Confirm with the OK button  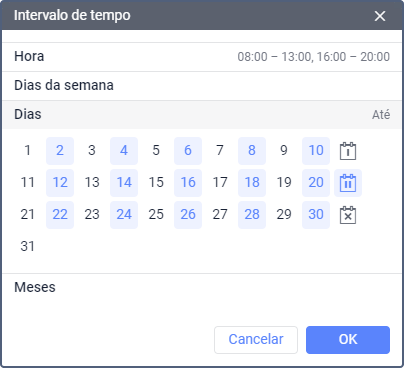click(x=348, y=340)
